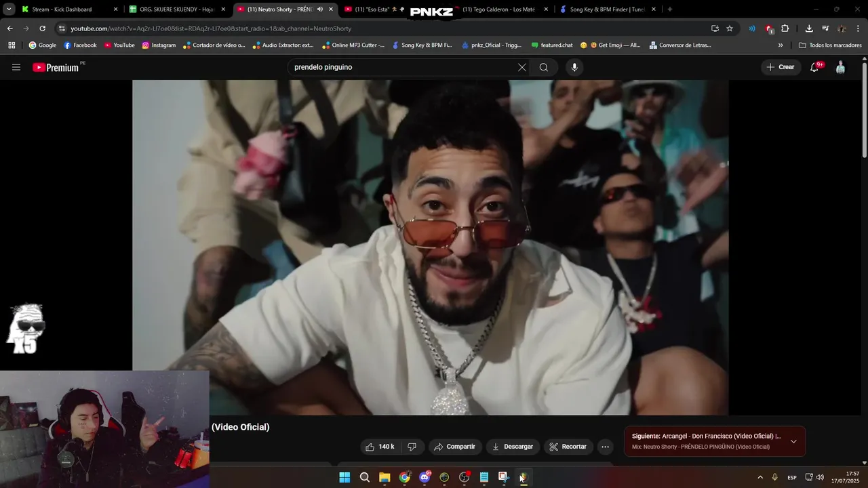Screen dimensions: 868x488
Task: View site information icon in address bar
Action: coord(62,28)
